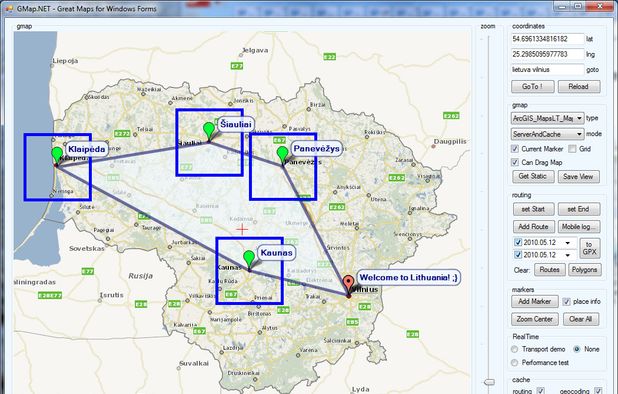The image size is (618, 394).
Task: Click the Clear All button
Action: (581, 319)
